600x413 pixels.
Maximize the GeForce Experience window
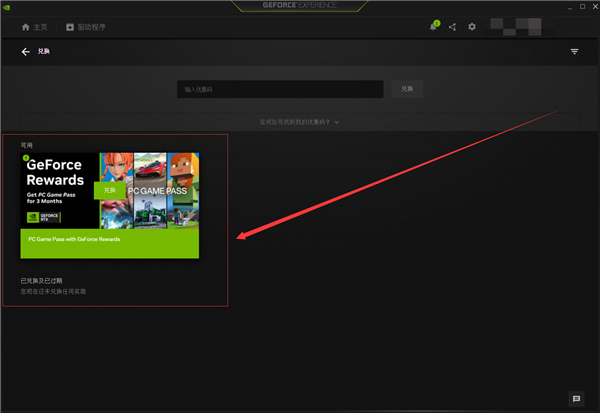[582, 7]
